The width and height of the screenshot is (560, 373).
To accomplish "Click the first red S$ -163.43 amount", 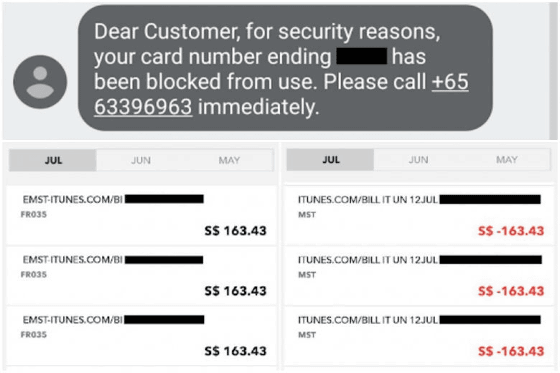I will 511,231.
